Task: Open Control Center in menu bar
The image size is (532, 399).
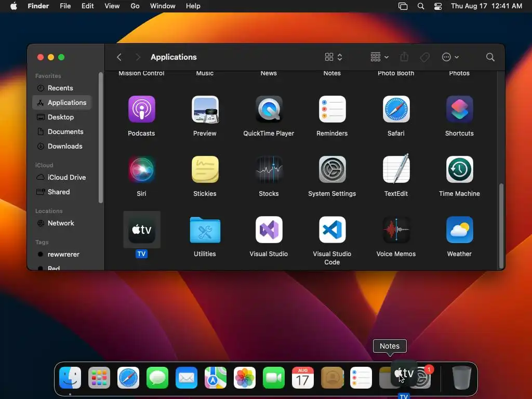Action: pos(438,6)
